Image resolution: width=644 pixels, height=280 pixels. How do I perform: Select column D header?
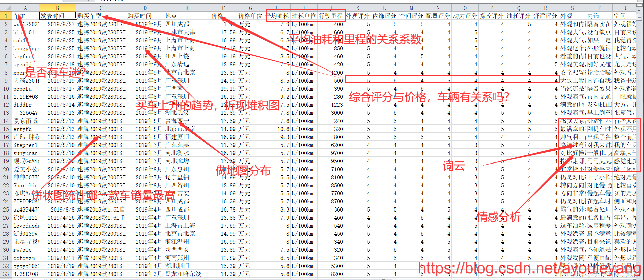145,8
